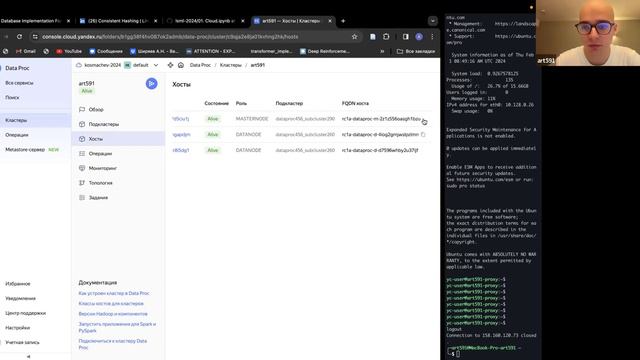This screenshot has width=640, height=360.
Task: Close the Cloud.ipynb browser tab
Action: click(243, 21)
